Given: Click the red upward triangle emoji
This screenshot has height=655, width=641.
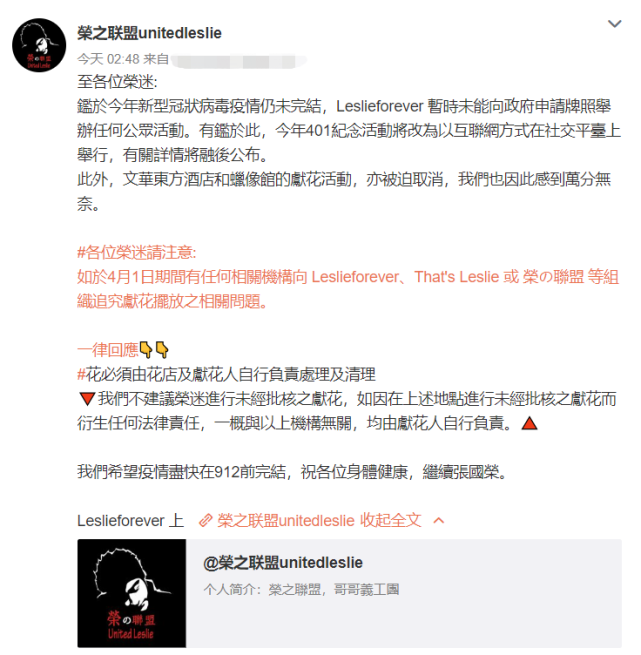Looking at the screenshot, I should tap(529, 423).
